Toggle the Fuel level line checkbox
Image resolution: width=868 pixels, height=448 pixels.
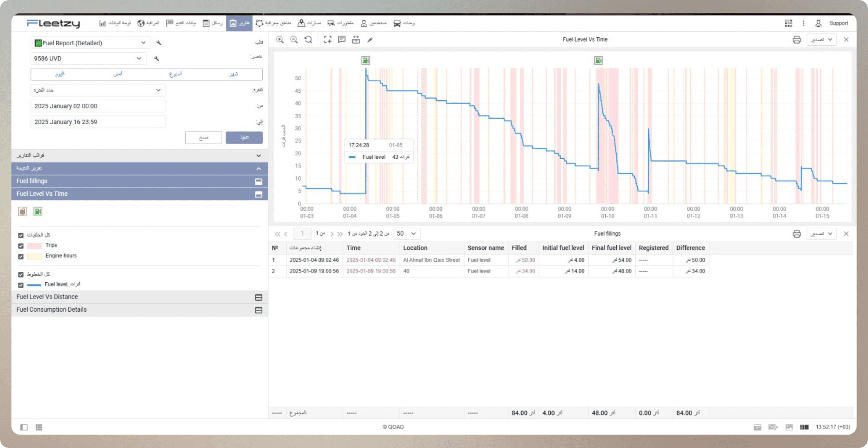[21, 285]
